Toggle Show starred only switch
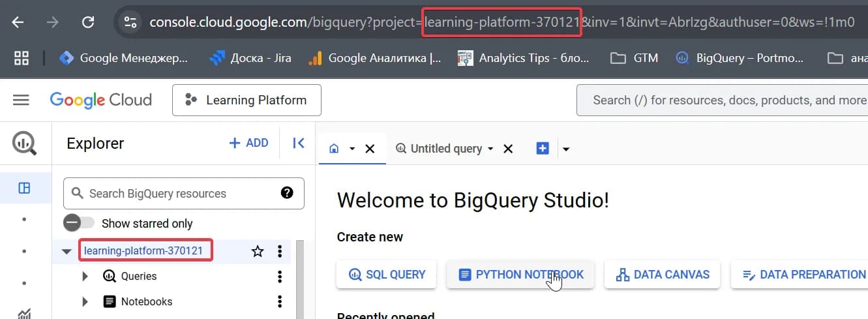This screenshot has width=868, height=319. point(79,223)
